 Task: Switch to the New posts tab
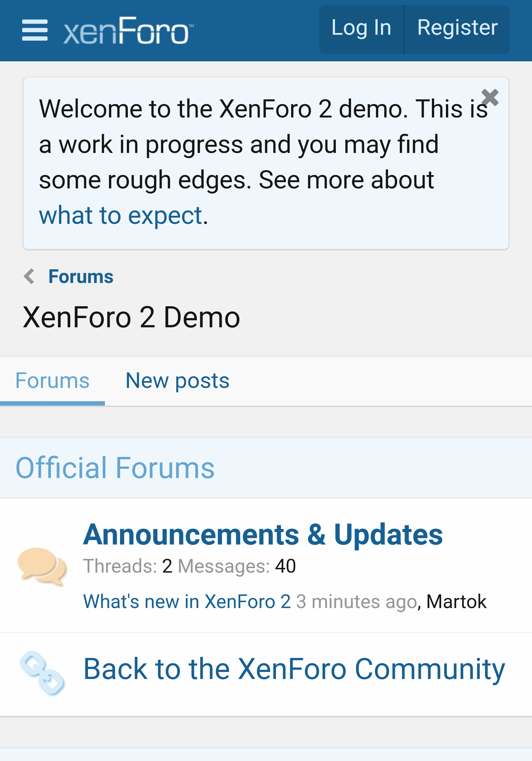177,381
